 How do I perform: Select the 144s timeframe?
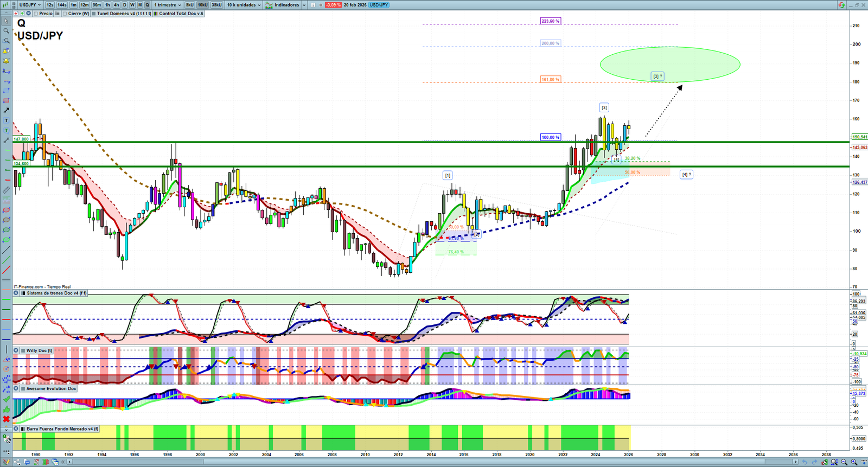[x=62, y=5]
